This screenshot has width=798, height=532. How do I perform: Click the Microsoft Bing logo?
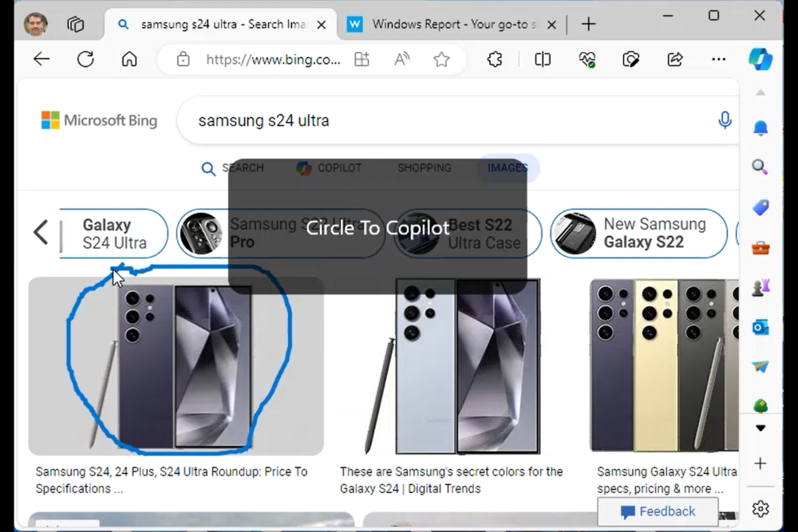99,120
